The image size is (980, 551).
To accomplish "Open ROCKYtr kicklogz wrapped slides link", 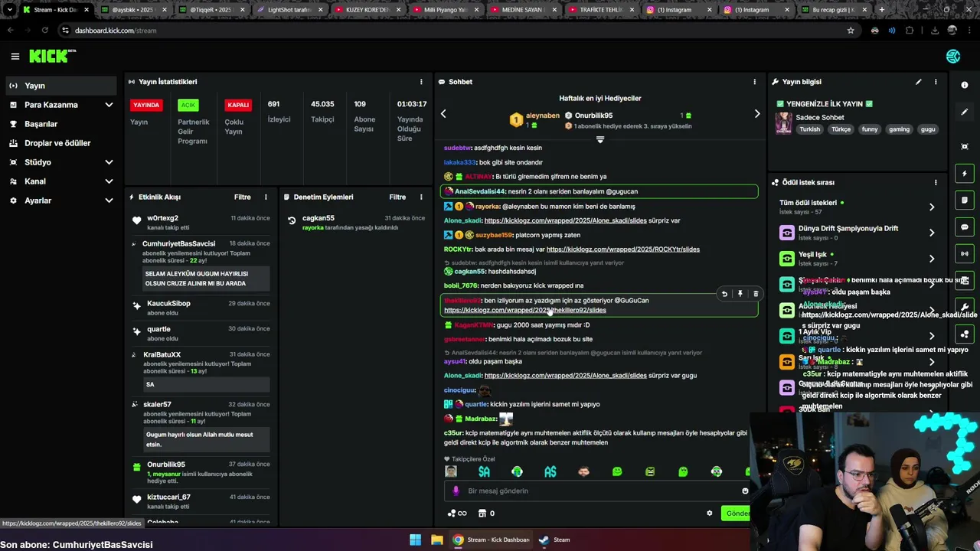I will 623,249.
